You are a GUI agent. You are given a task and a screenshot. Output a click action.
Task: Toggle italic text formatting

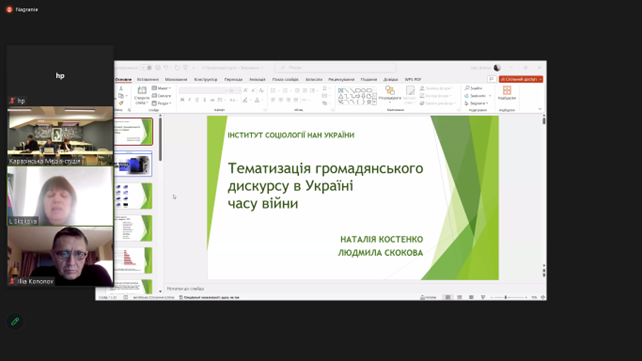190,100
